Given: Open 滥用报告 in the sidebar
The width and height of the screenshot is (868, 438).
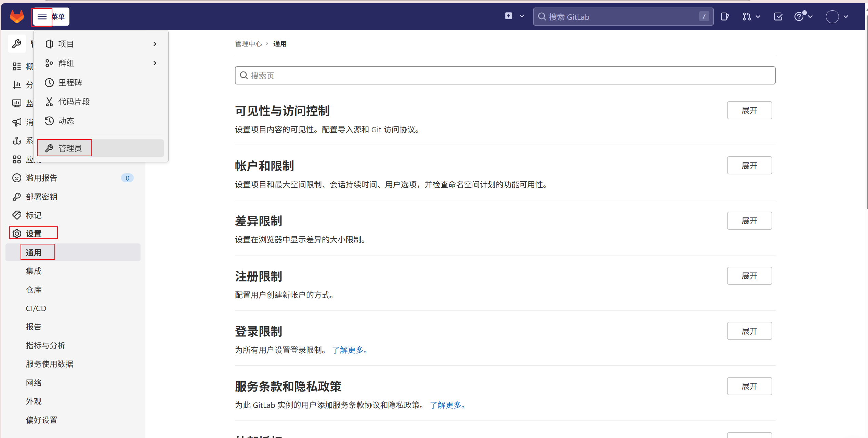Looking at the screenshot, I should click(42, 178).
